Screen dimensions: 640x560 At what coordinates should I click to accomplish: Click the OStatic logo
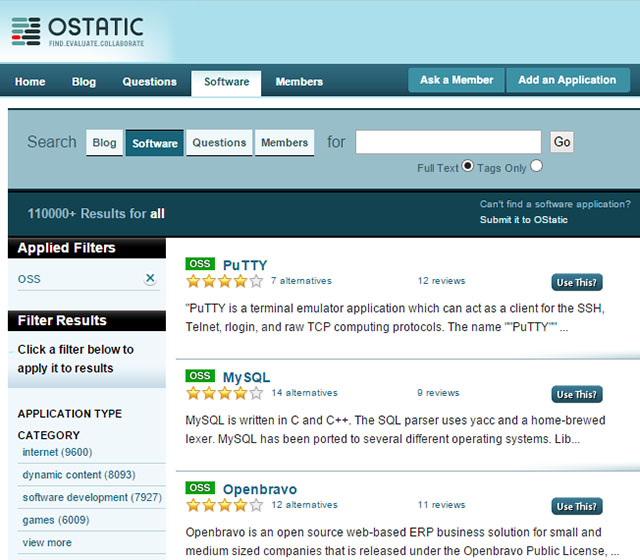coord(78,31)
